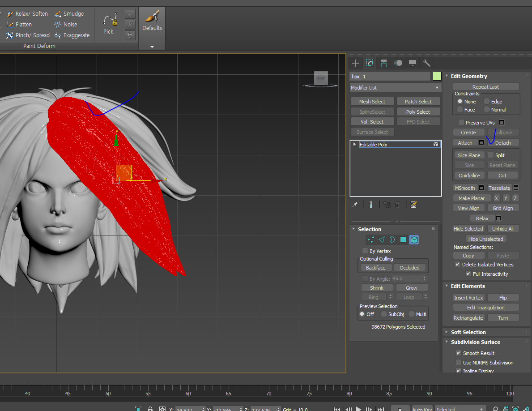Screen dimensions: 532x411
Task: Uncheck Delete Isolated Vertices
Action: pyautogui.click(x=458, y=265)
